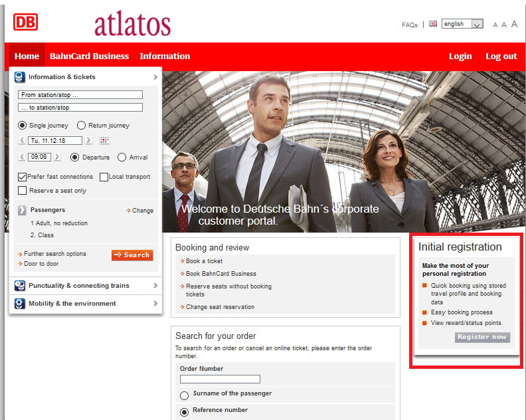Image resolution: width=526 pixels, height=420 pixels.
Task: Click the 'Initial registration' heading
Action: point(460,247)
